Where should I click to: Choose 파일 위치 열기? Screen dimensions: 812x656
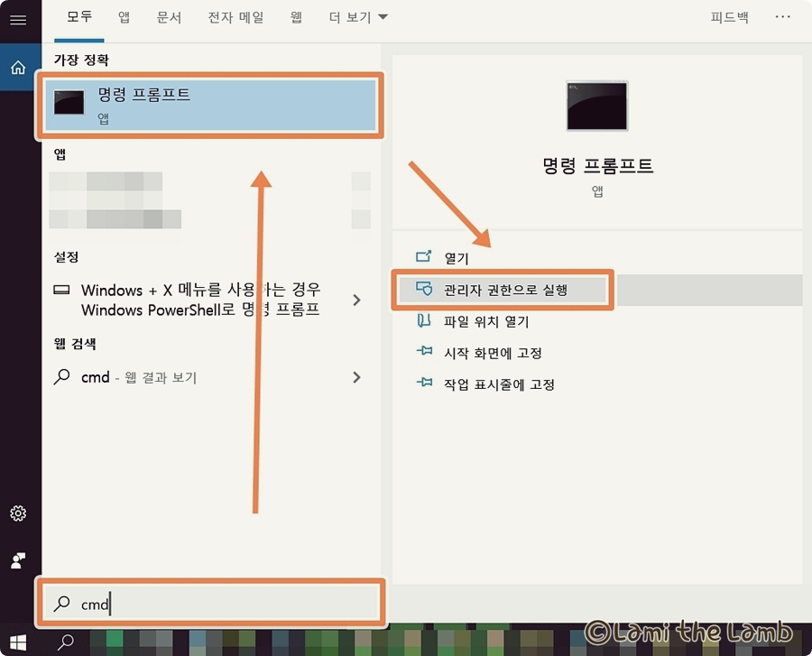(485, 321)
